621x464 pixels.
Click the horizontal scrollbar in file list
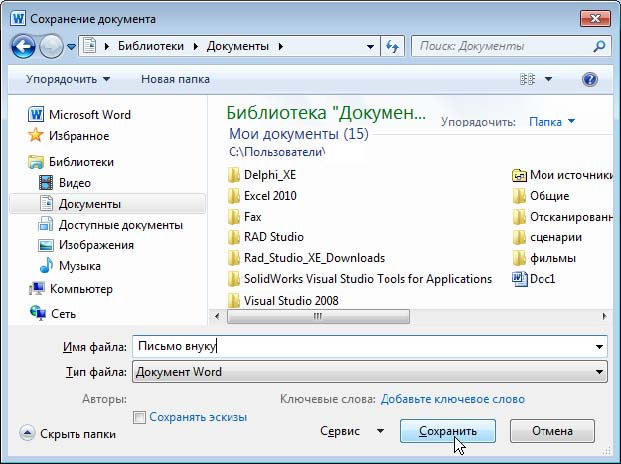click(x=318, y=316)
